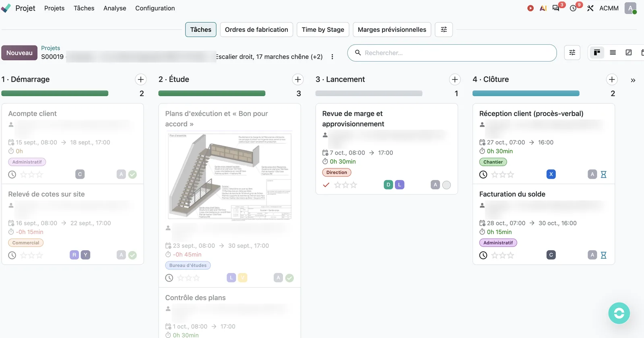Click the magnifier icon in search box

(358, 53)
